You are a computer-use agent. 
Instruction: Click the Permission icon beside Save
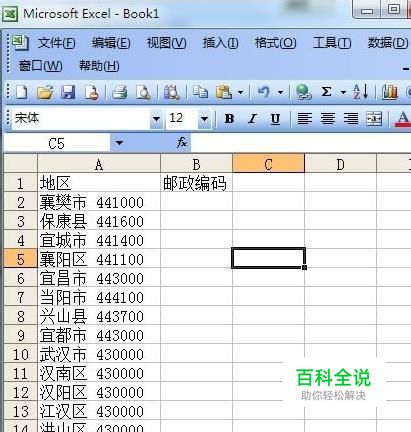click(x=92, y=92)
